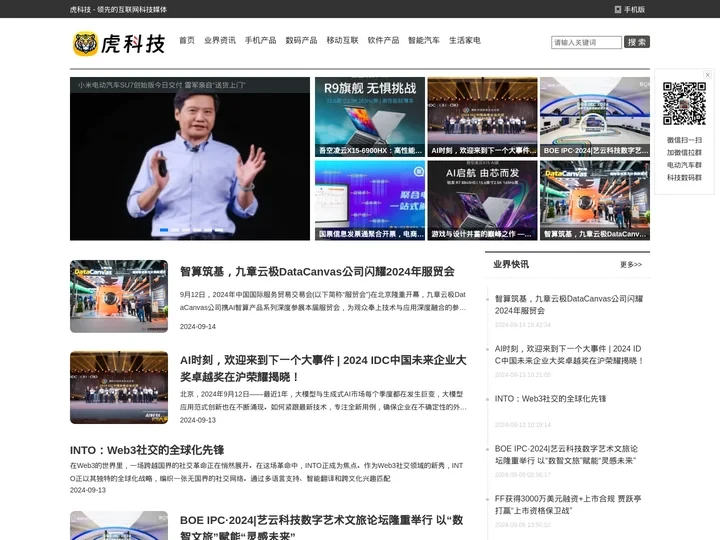
Task: Open the BOE article list thumbnail
Action: 119,526
